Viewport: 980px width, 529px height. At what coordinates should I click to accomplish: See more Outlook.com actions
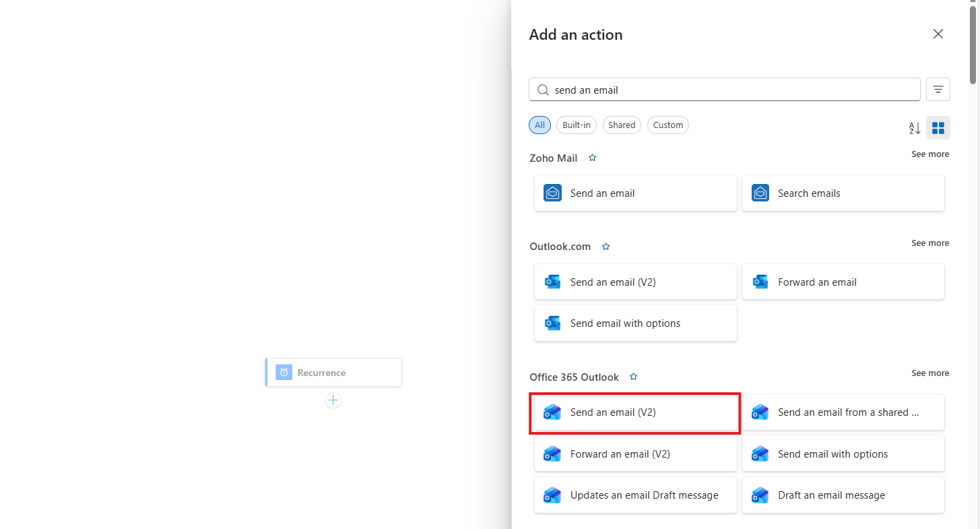930,243
